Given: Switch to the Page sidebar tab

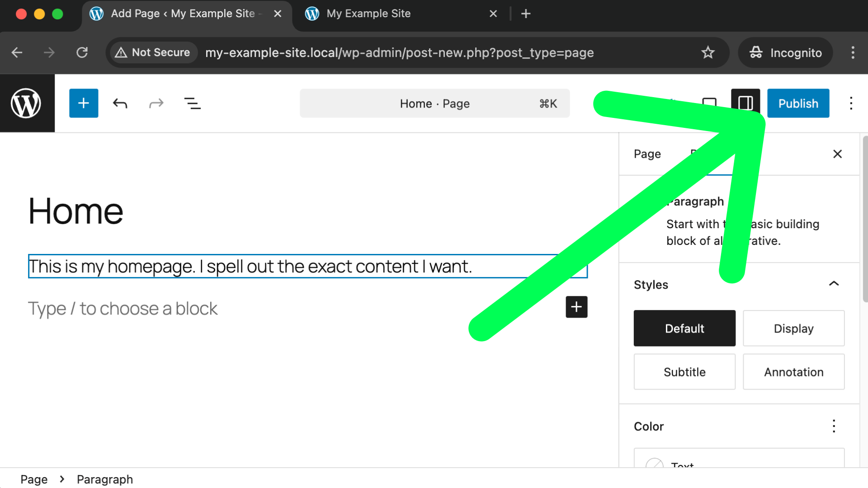Looking at the screenshot, I should click(x=647, y=154).
